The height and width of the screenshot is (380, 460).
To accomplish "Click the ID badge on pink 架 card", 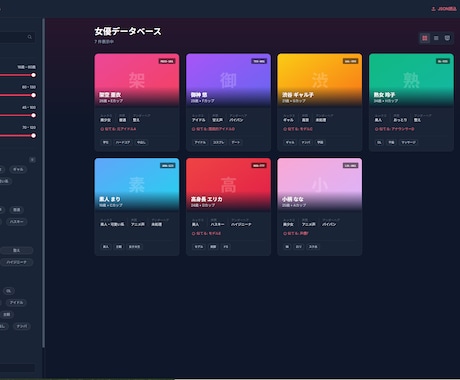I will [167, 61].
